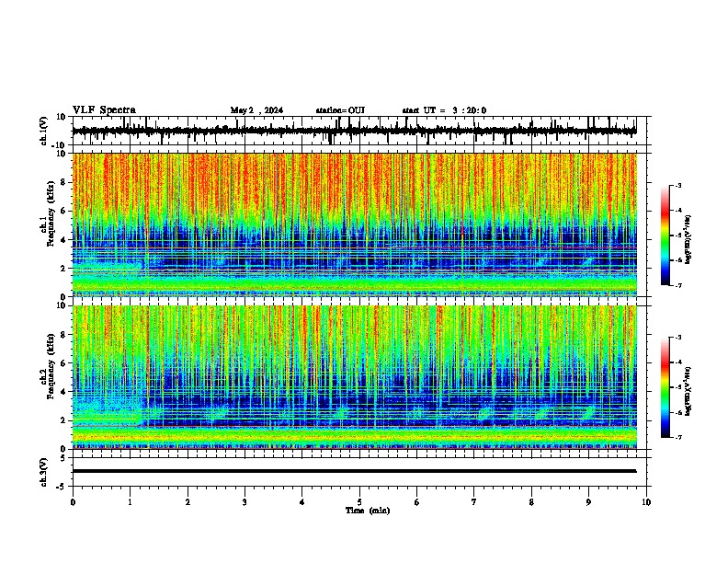This screenshot has height=563, width=728.
Task: Click the ch.1 spectrogram color scale bar
Action: 665,236
